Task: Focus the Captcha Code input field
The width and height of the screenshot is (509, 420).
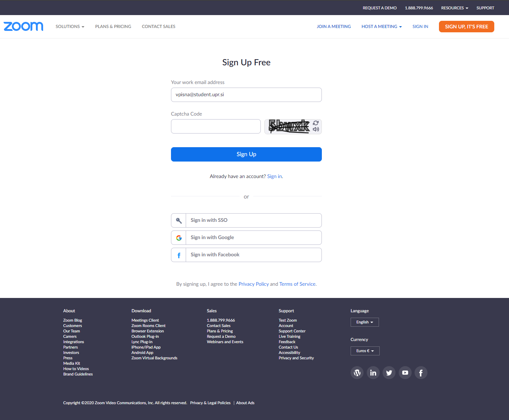Action: pyautogui.click(x=216, y=126)
